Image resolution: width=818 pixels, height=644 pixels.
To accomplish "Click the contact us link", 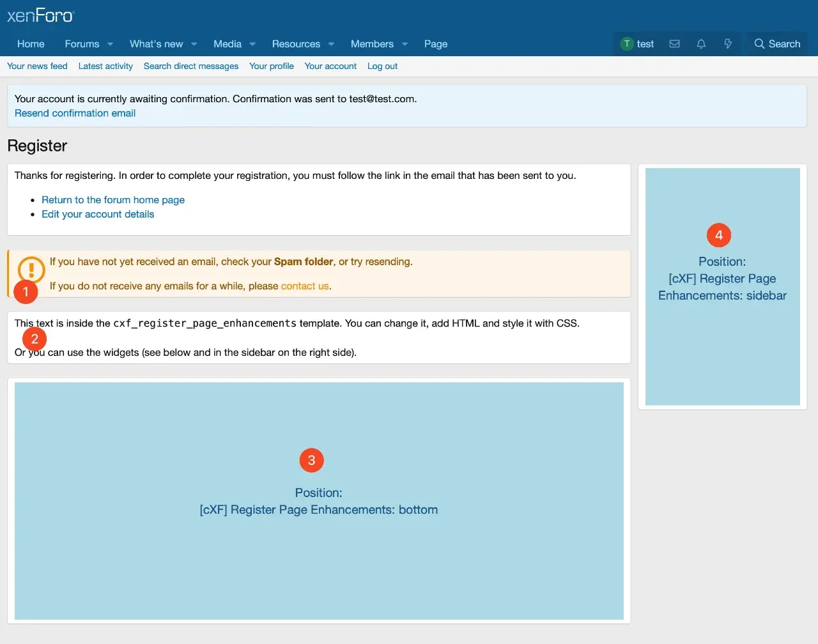I will (305, 286).
